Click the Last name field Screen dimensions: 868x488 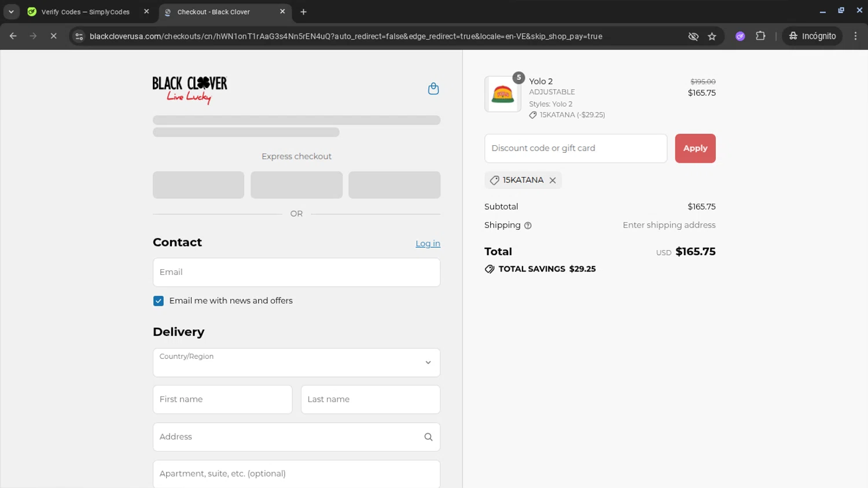point(370,399)
